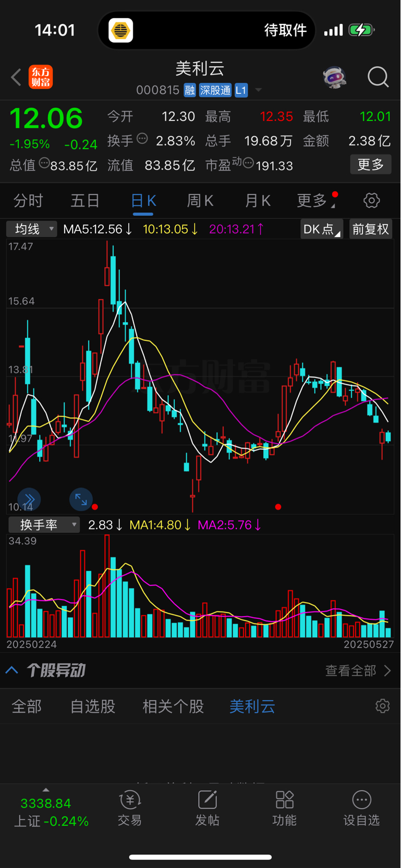The width and height of the screenshot is (401, 868).
Task: Switch to 月K chart tab
Action: coord(258,200)
